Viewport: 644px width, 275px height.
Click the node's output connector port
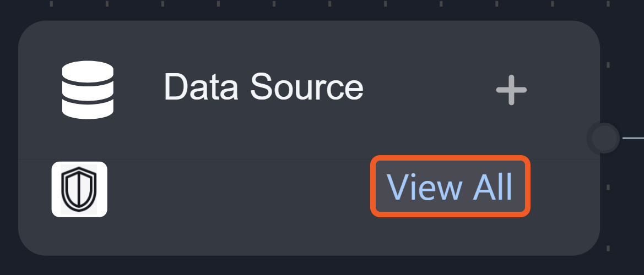[x=604, y=137]
